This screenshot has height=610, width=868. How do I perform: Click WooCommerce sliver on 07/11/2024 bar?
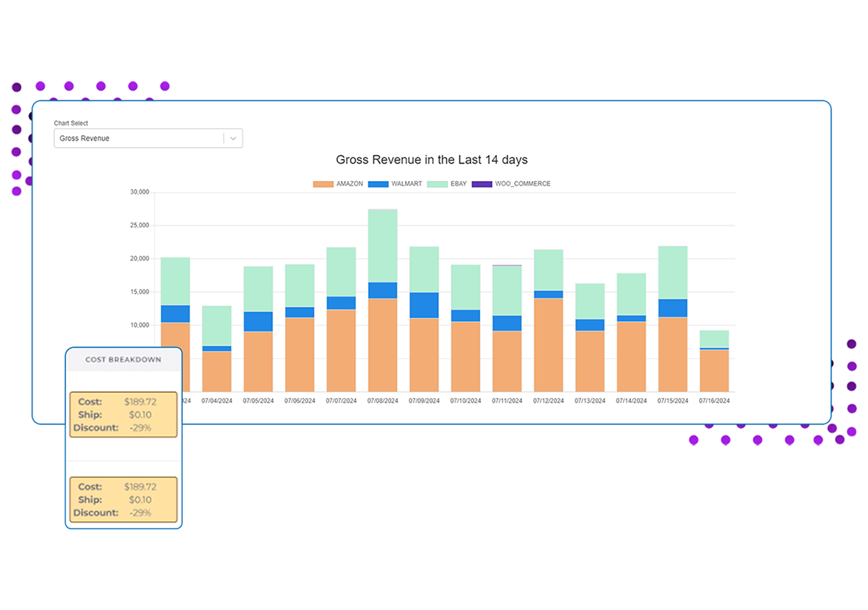507,265
